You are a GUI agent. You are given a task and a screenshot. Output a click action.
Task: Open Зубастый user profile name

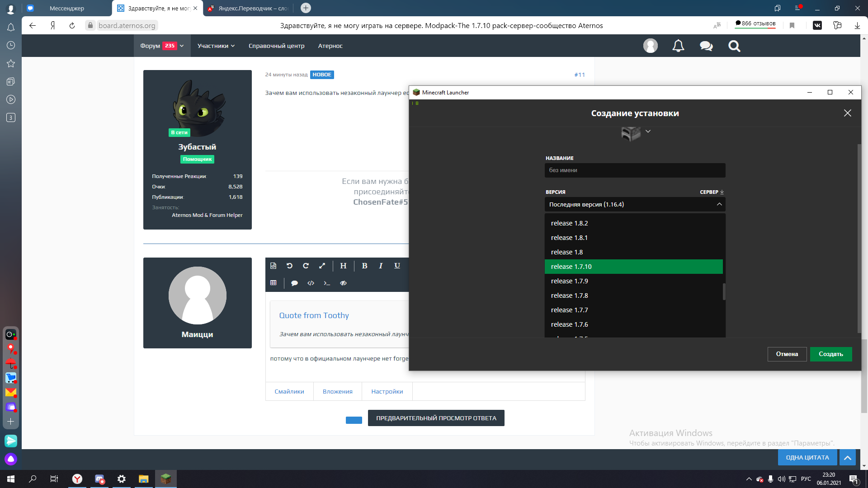197,147
